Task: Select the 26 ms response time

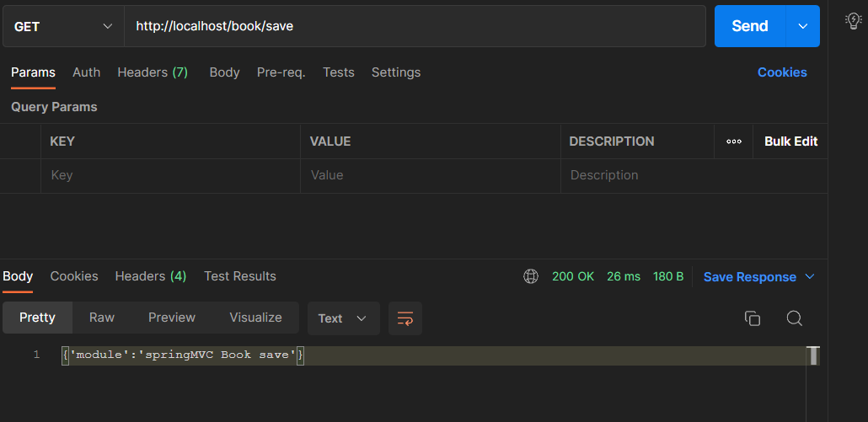Action: 624,276
